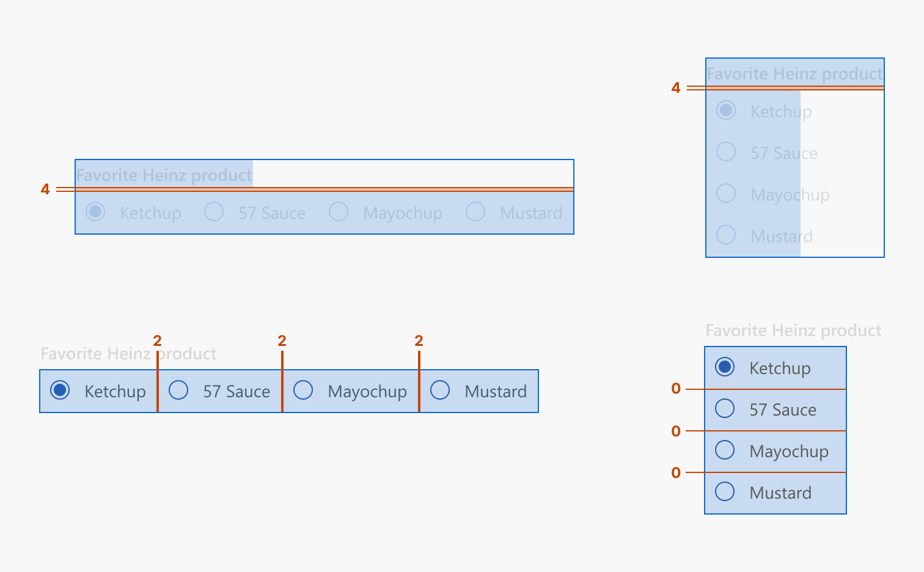This screenshot has width=924, height=572.
Task: Click the 'Mustard' label text in the active vertical group
Action: [780, 493]
